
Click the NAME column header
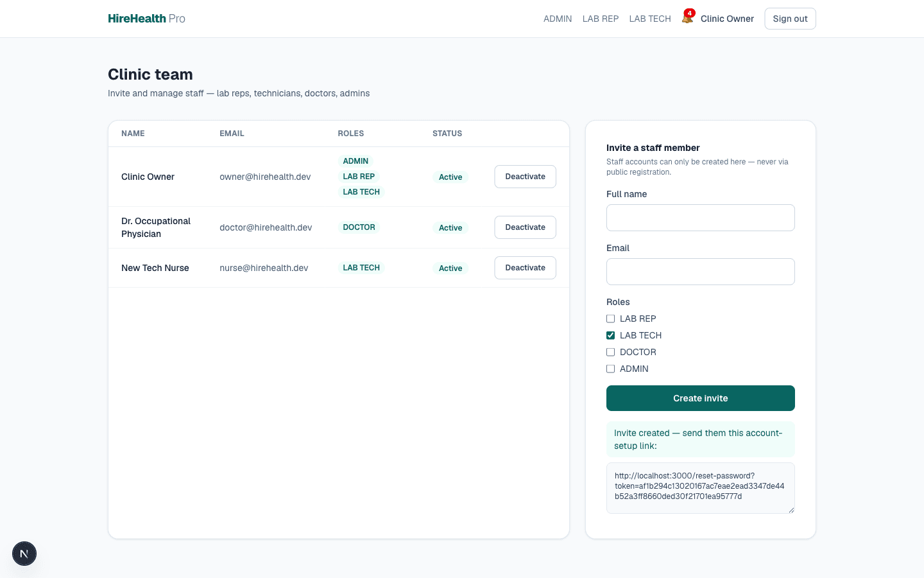tap(133, 134)
